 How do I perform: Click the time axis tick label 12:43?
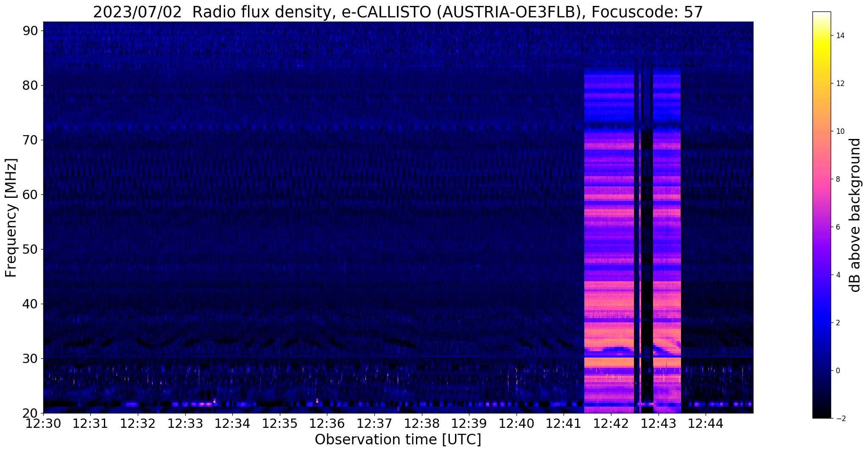pyautogui.click(x=659, y=424)
